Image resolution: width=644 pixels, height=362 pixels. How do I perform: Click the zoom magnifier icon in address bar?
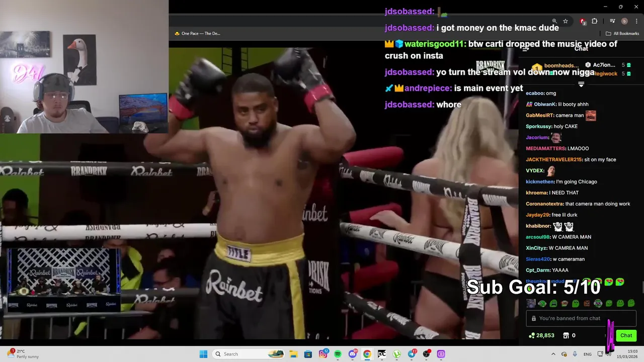click(x=554, y=21)
